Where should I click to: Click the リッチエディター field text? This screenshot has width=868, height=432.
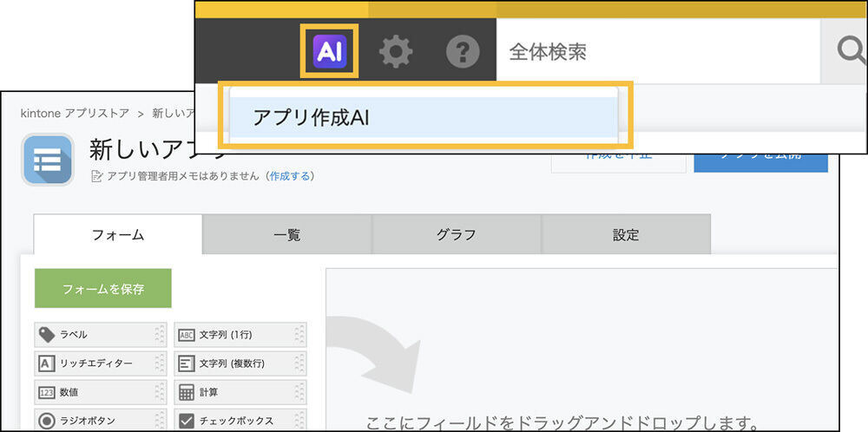[x=95, y=363]
